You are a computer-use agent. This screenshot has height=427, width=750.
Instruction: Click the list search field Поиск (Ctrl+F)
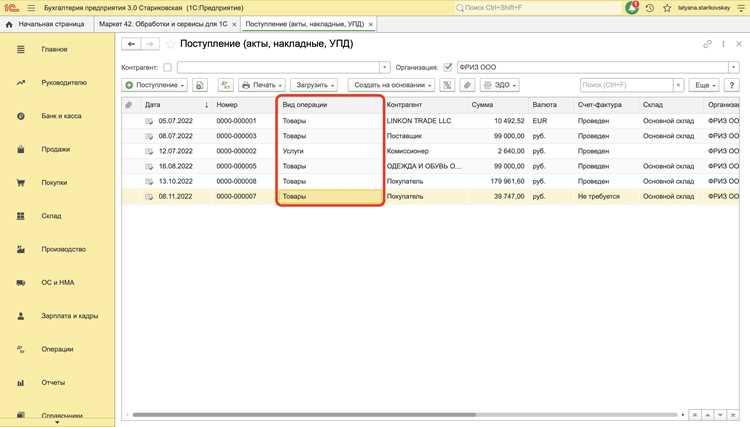point(627,85)
